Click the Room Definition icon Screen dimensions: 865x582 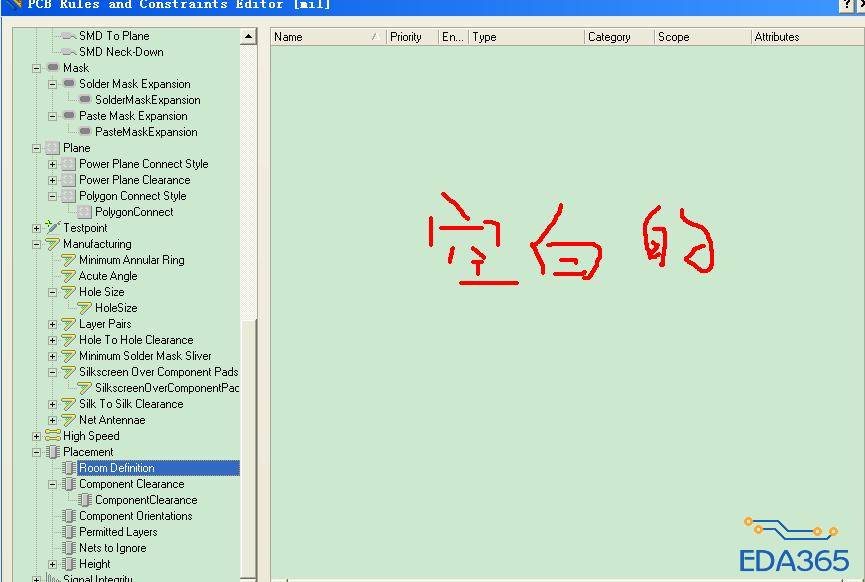69,468
